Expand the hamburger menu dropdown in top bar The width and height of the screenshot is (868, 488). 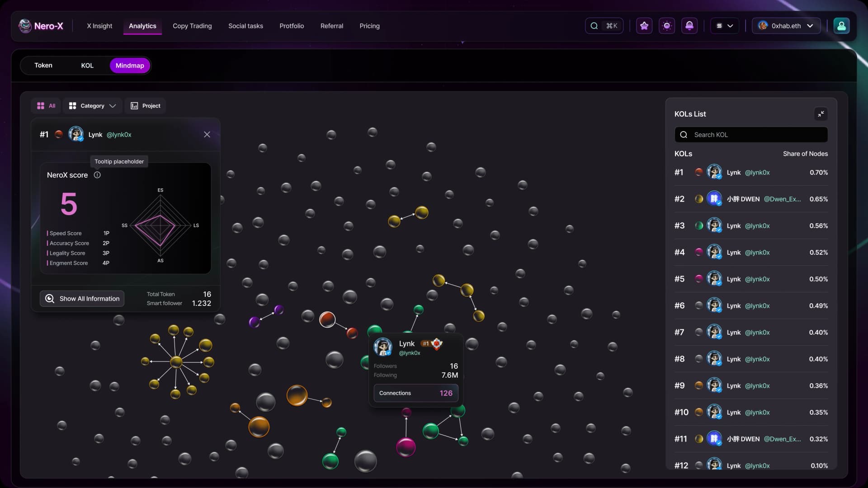(724, 26)
